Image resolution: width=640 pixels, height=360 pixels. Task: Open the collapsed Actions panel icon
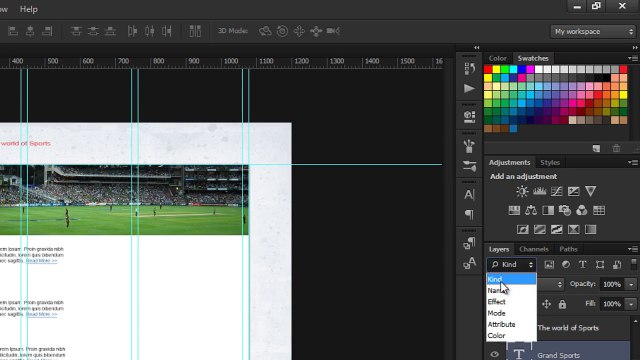click(469, 89)
